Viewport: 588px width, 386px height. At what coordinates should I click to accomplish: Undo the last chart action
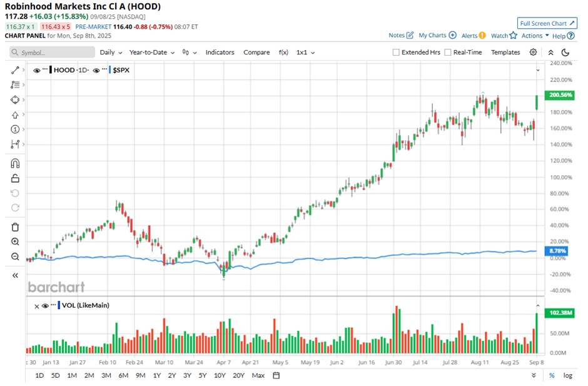coord(15,193)
